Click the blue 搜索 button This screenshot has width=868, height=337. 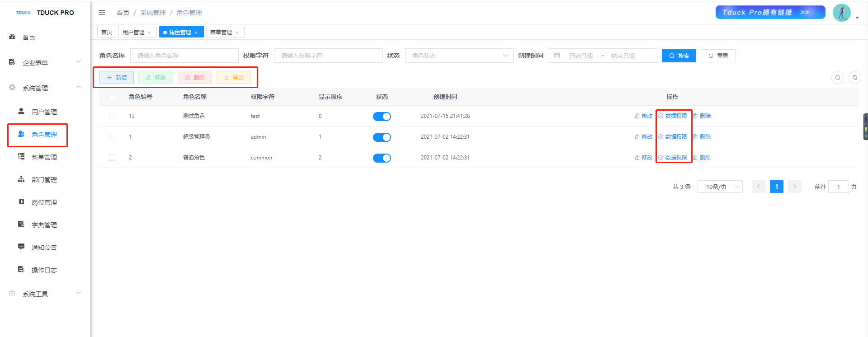click(x=679, y=56)
